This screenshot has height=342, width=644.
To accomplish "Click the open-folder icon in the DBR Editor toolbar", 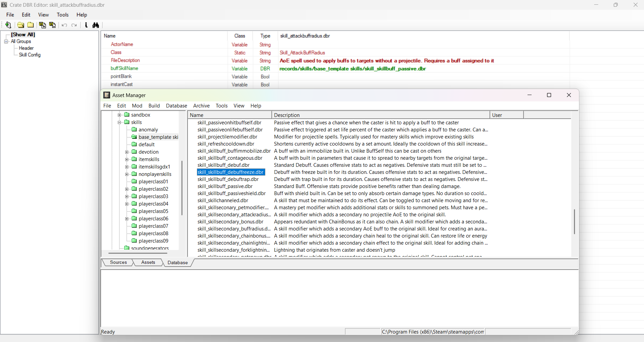I will 21,25.
